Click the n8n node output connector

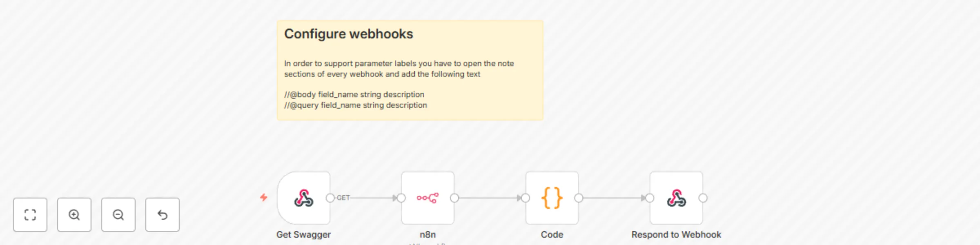click(454, 198)
